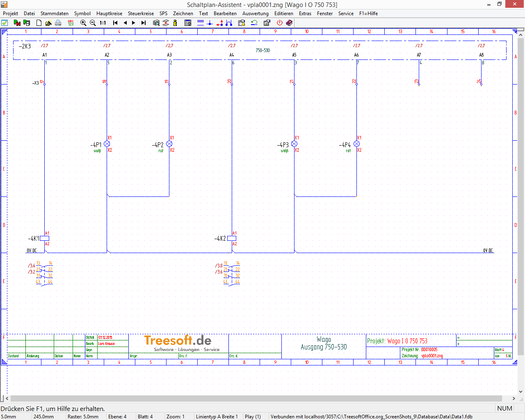Click the zoom in magnifier icon

click(x=83, y=23)
